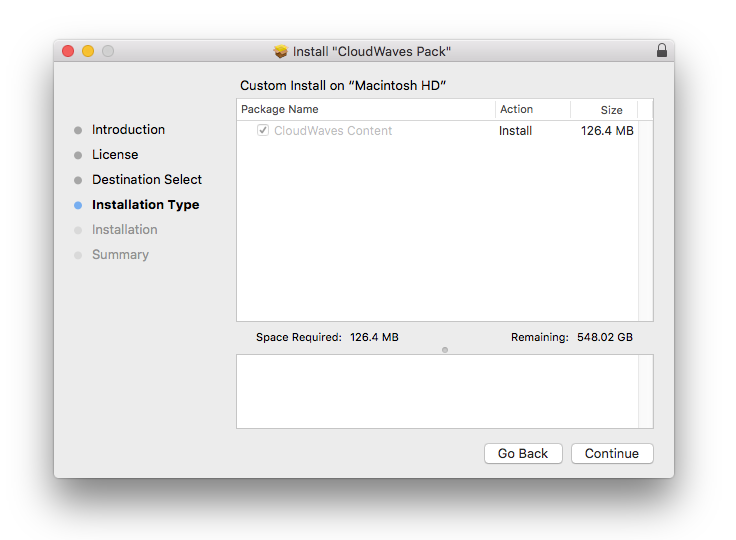Select the Installation Type step

tap(145, 205)
